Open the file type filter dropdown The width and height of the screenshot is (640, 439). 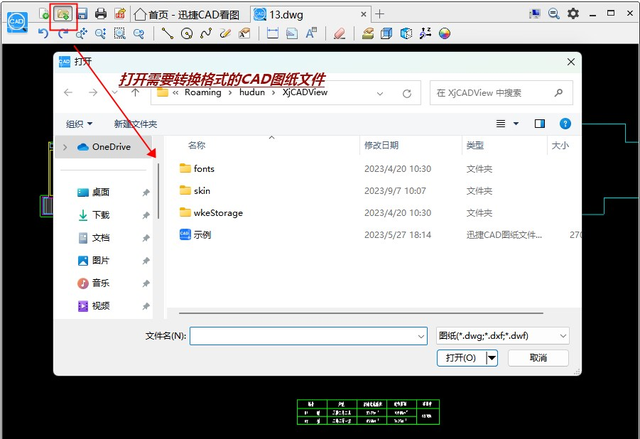[502, 336]
